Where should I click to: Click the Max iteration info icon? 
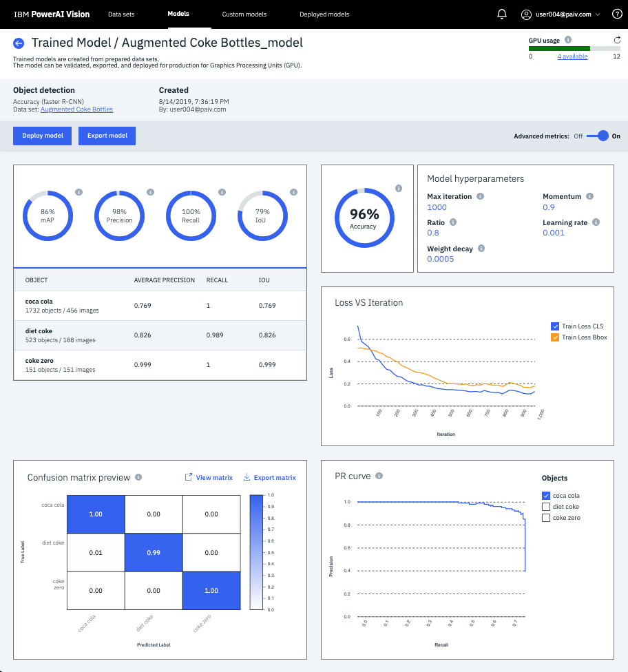coord(481,196)
